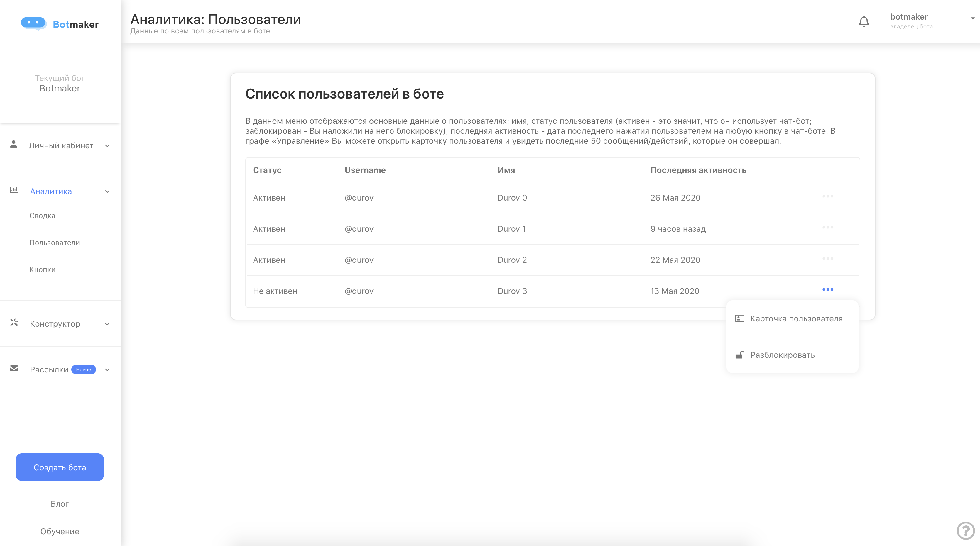Click the Последняя активность column header
Image resolution: width=980 pixels, height=546 pixels.
(698, 170)
